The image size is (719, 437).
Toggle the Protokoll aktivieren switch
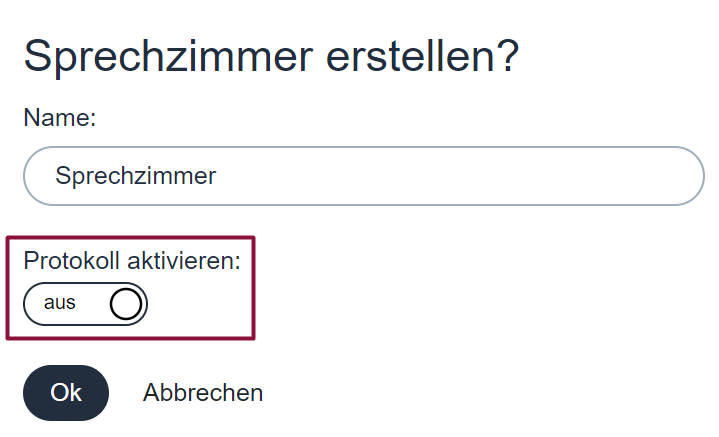tap(85, 304)
